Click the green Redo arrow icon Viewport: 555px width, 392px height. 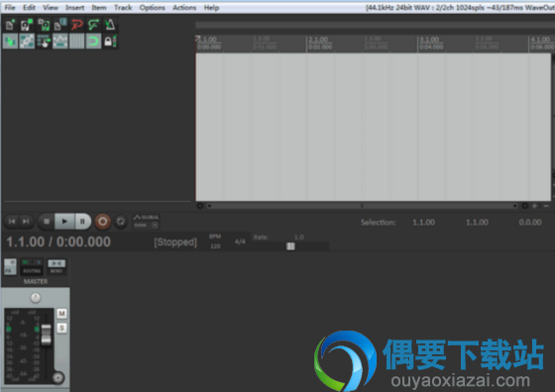click(x=93, y=25)
